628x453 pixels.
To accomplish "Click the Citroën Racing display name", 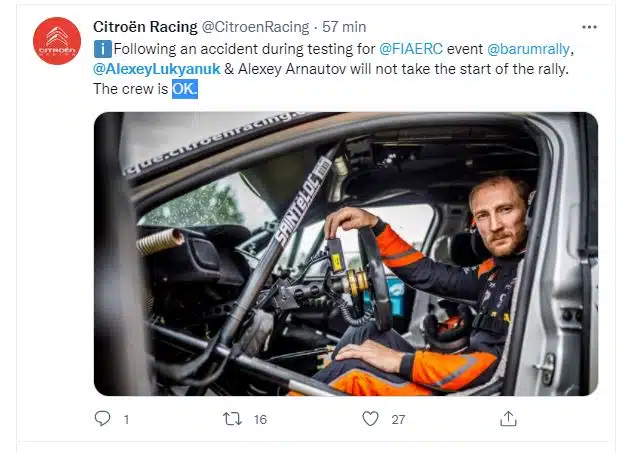I will [145, 27].
